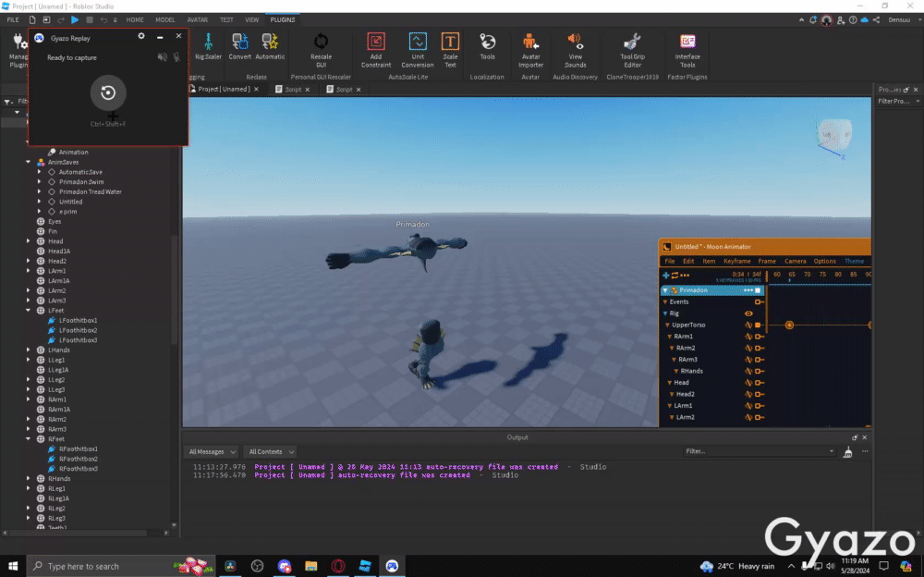Screen dimensions: 924x577
Task: Open the Interface Tools plugin
Action: [x=687, y=50]
